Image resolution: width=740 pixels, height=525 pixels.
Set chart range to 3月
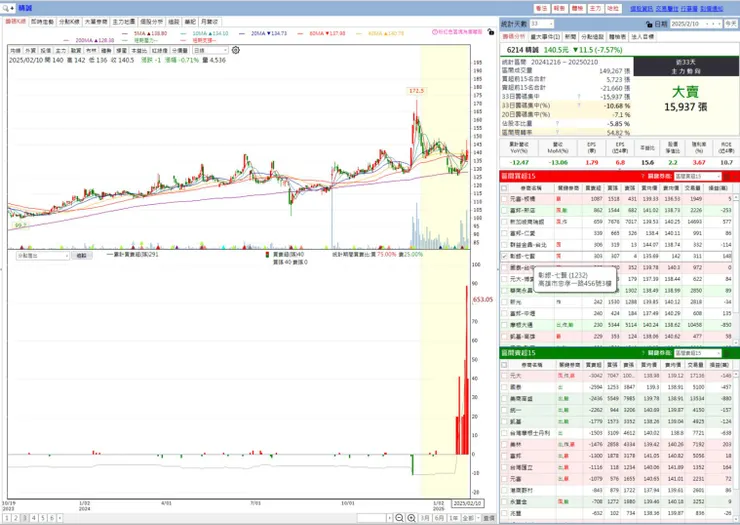(425, 518)
